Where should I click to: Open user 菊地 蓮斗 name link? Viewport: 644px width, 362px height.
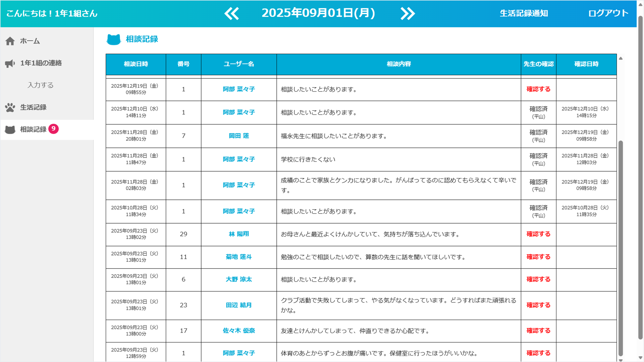[238, 257]
